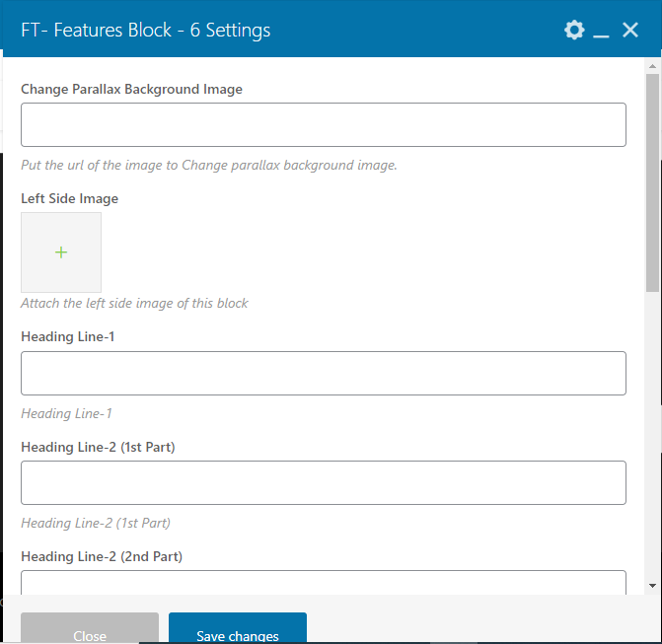
Task: Click the plus icon to add left side image
Action: pos(61,252)
